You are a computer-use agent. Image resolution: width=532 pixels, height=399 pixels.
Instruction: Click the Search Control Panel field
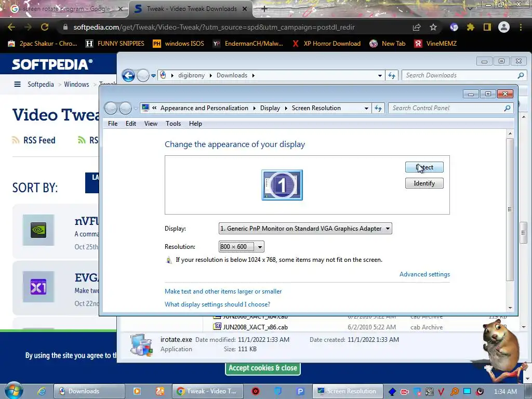point(450,108)
